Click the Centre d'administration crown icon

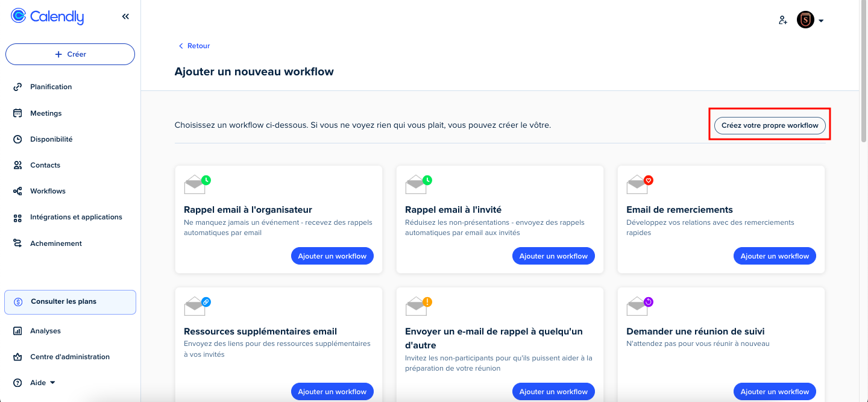(x=18, y=357)
